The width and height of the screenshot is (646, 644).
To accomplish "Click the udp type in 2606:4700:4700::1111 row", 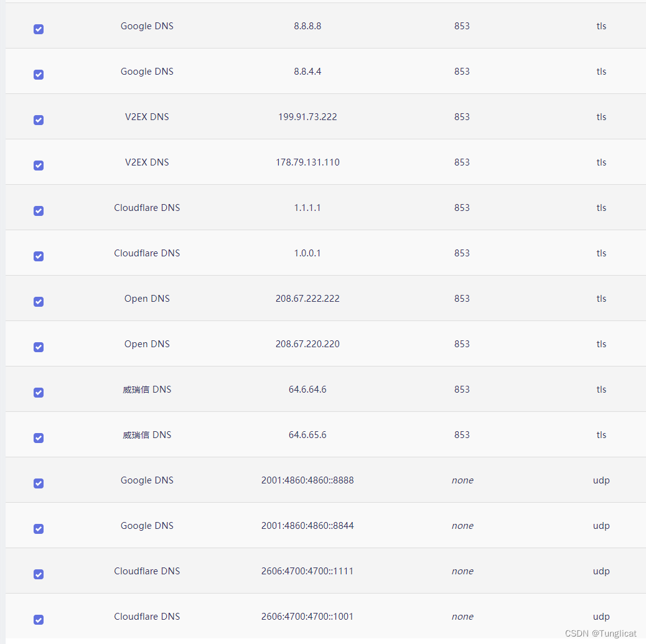I will click(602, 571).
